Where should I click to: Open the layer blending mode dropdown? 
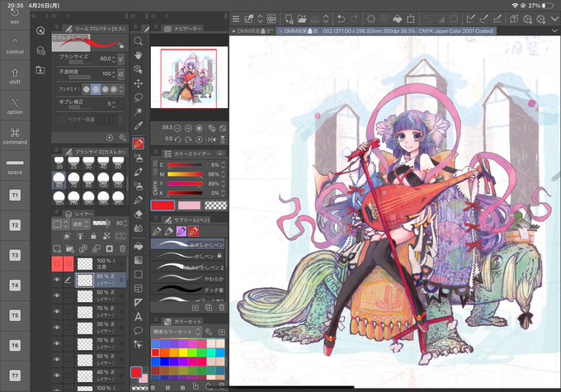click(x=81, y=224)
